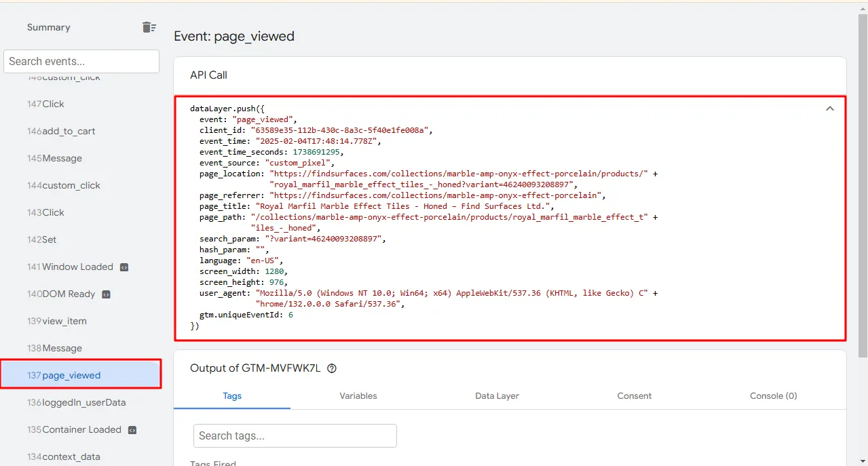Click the code icon beside Container Loaded
Image resolution: width=868 pixels, height=466 pixels.
pyautogui.click(x=132, y=430)
